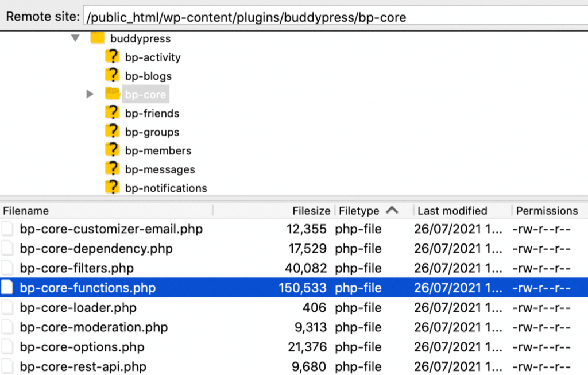Select the bp-friends folder in the tree

pos(150,113)
